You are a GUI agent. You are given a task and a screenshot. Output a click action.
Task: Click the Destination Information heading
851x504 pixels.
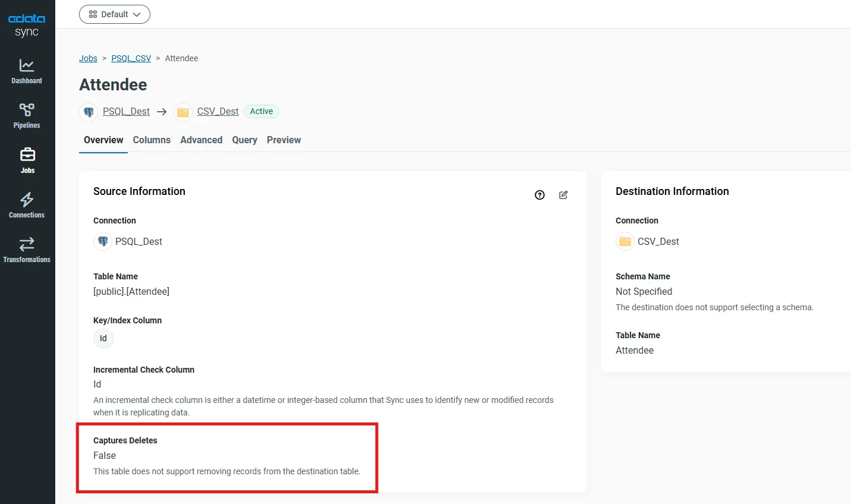(672, 191)
